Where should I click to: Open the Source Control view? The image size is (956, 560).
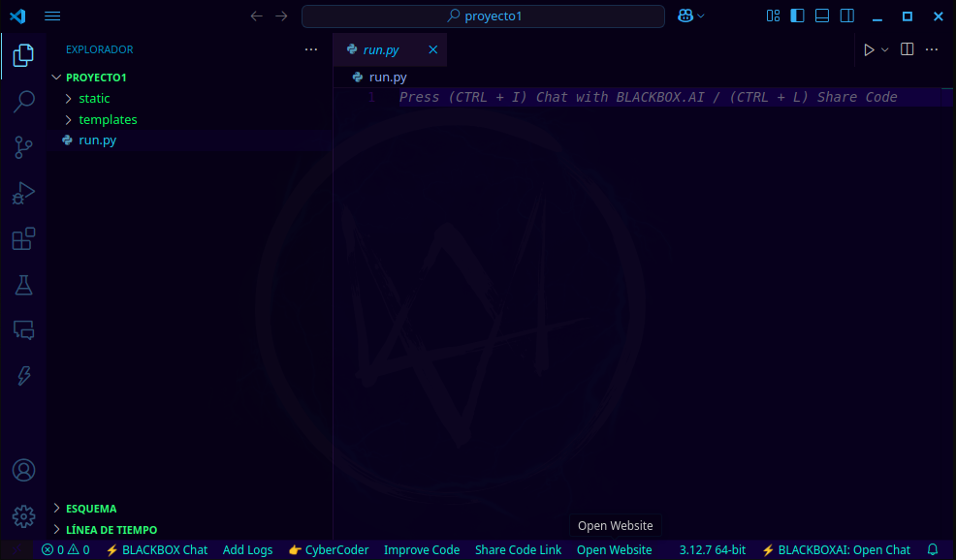coord(23,146)
